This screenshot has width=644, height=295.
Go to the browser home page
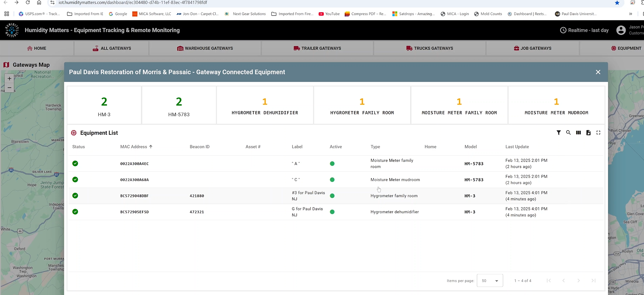click(x=39, y=2)
